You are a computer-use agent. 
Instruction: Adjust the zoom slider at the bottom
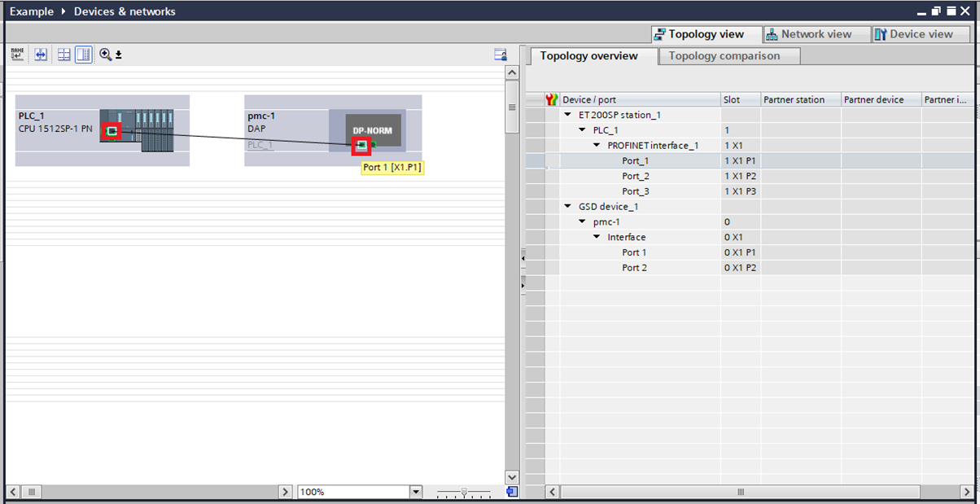[463, 492]
